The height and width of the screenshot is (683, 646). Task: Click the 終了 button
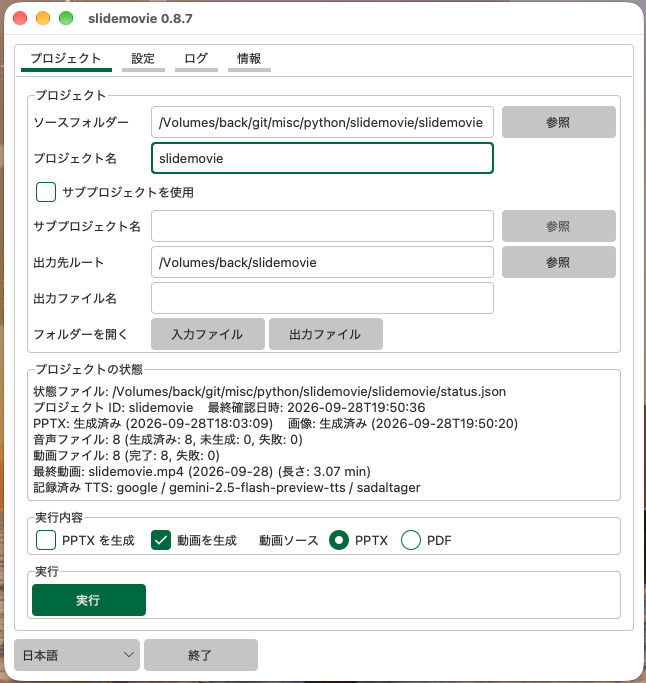201,655
